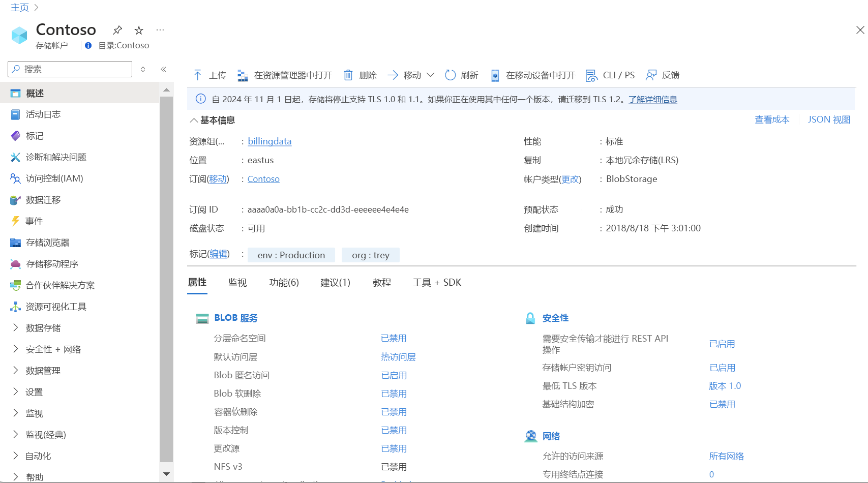868x483 pixels.
Task: Click the 事件 lightning bolt icon
Action: [16, 221]
